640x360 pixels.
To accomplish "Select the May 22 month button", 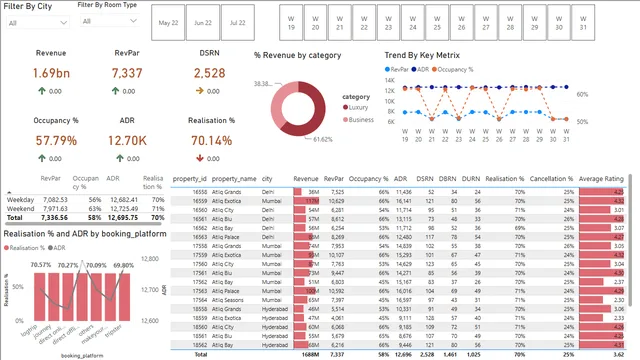I will click(168, 23).
